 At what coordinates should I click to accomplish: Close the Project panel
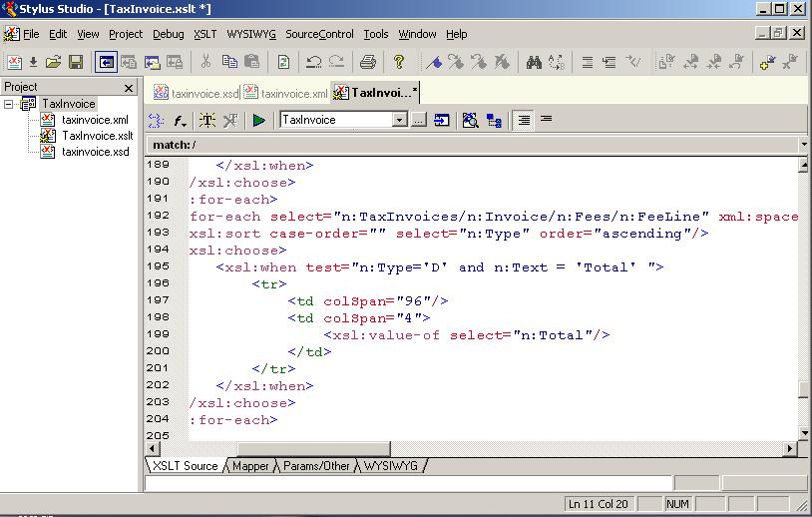tap(129, 88)
